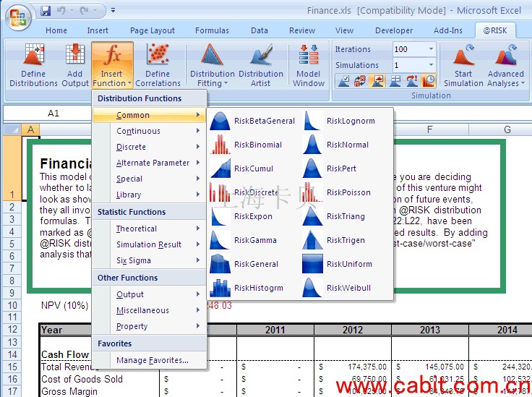Screen dimensions: 532x397
Task: Click Undo in the Quick Access toolbar
Action: click(61, 11)
